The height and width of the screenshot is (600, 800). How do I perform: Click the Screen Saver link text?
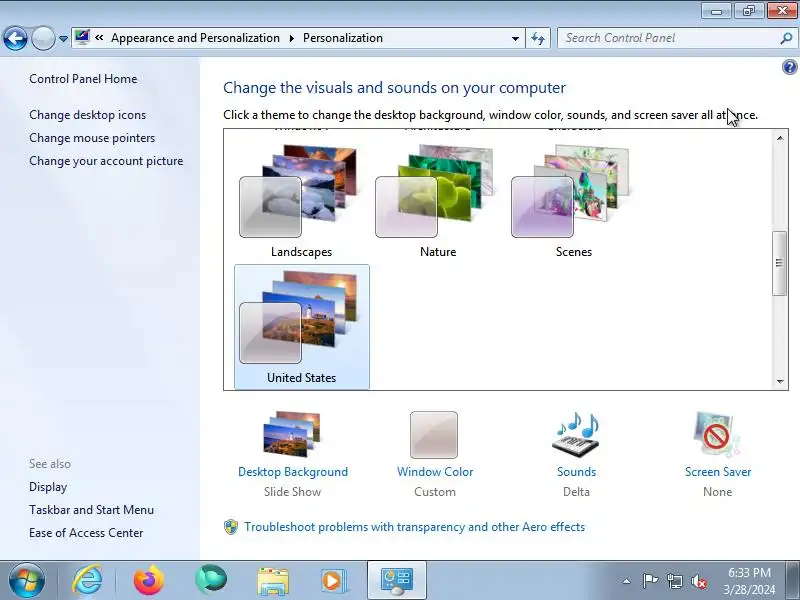pyautogui.click(x=718, y=472)
